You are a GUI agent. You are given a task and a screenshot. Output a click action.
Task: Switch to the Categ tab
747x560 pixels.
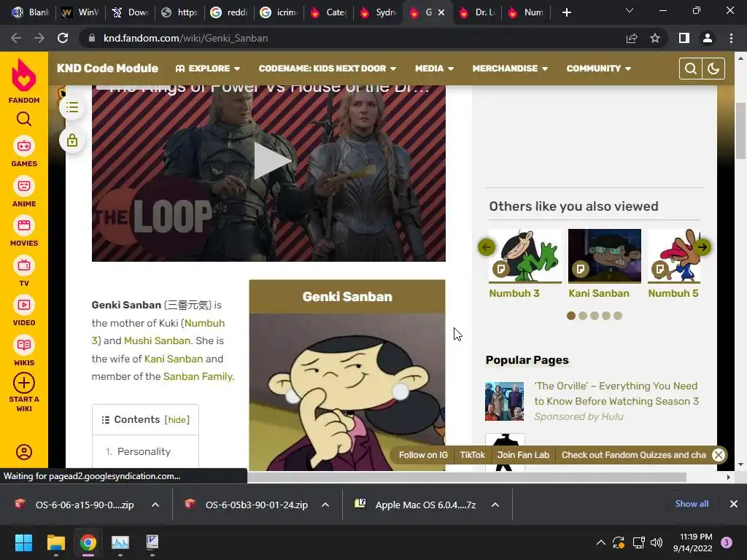[x=329, y=12]
